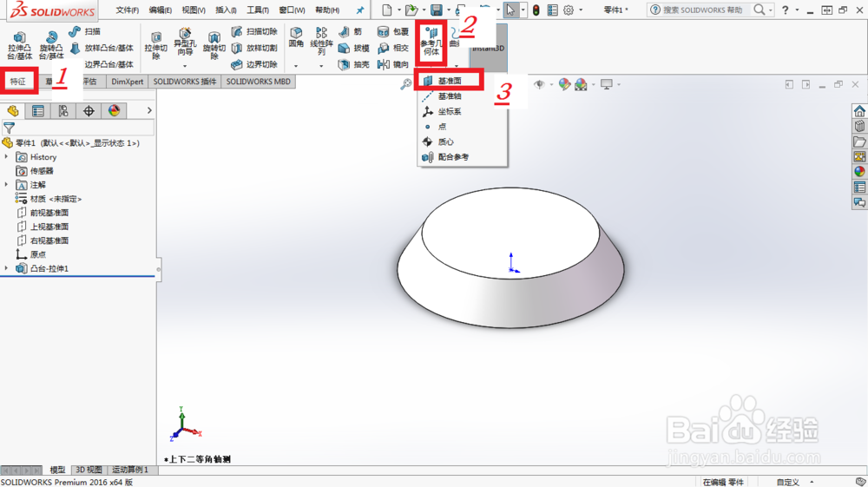The image size is (868, 487).
Task: Open the DisplayManager color tab
Action: [114, 111]
